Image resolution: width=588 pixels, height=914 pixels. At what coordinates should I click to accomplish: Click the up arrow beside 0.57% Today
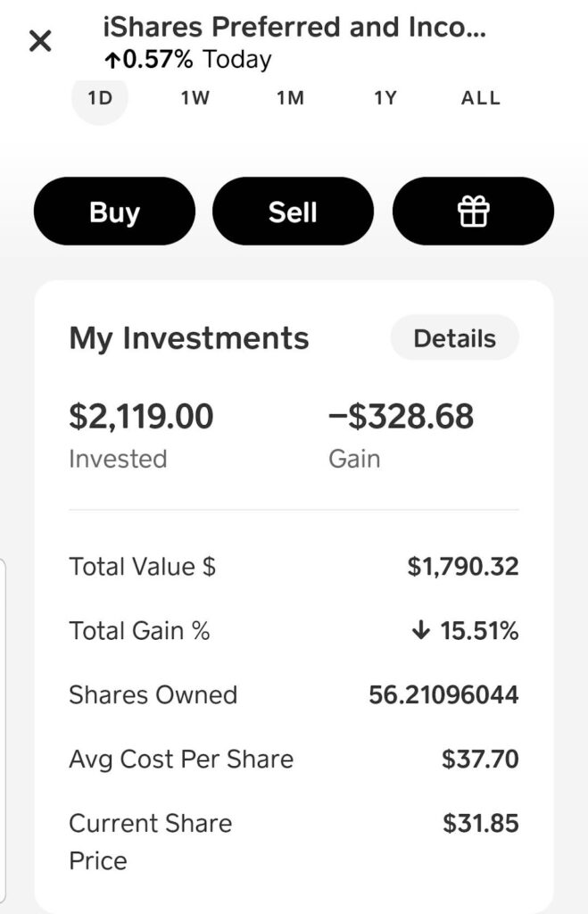click(112, 60)
